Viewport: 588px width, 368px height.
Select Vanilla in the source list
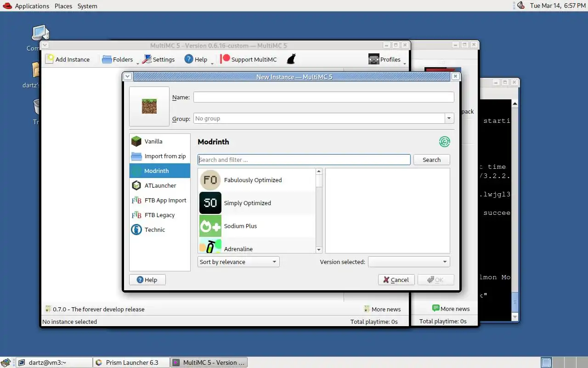160,141
